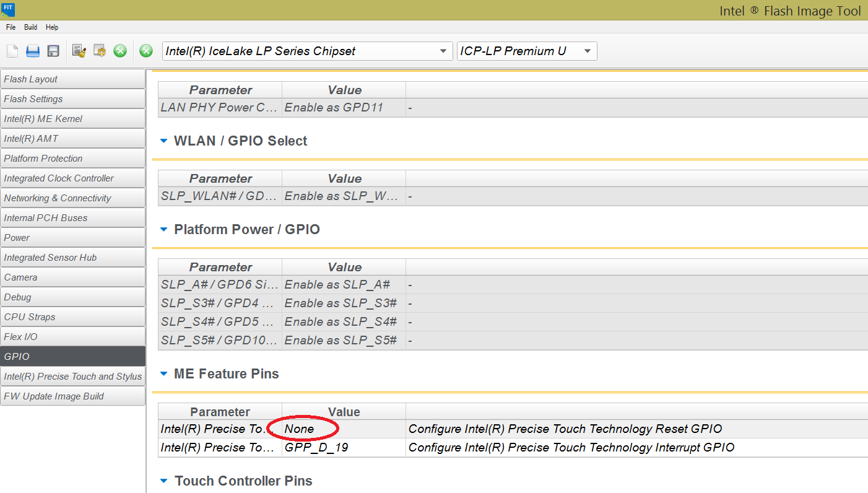Select the 'Enable as GPD11' value cell
The image size is (868, 493).
point(344,108)
